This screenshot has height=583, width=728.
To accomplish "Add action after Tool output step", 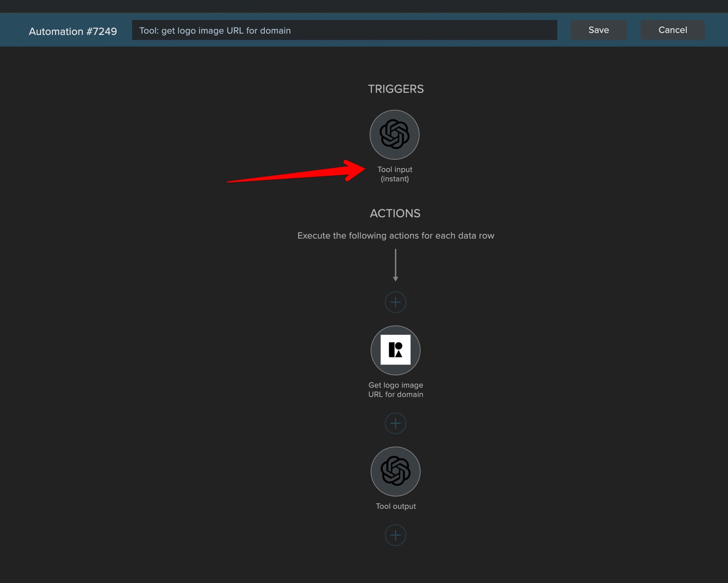I will point(395,535).
